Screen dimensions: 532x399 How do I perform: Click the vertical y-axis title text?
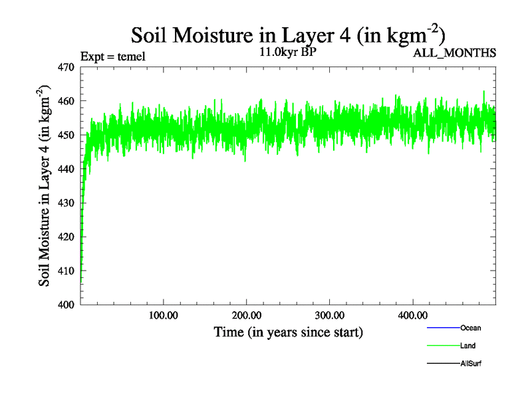[45, 186]
